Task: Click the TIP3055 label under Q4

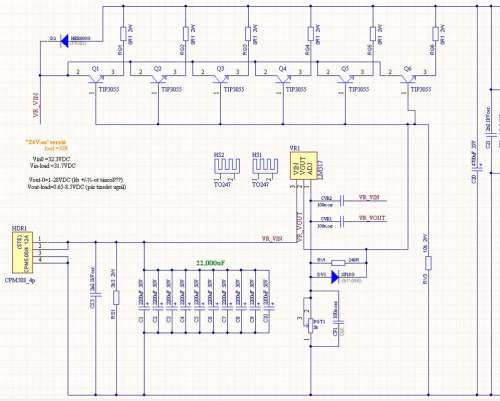Action: tap(296, 89)
